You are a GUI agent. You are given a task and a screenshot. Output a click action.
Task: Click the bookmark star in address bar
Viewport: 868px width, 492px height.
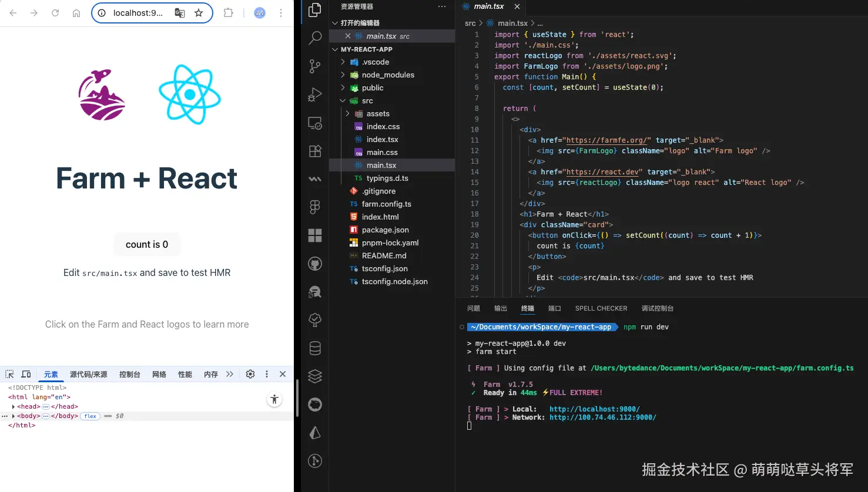pos(199,13)
